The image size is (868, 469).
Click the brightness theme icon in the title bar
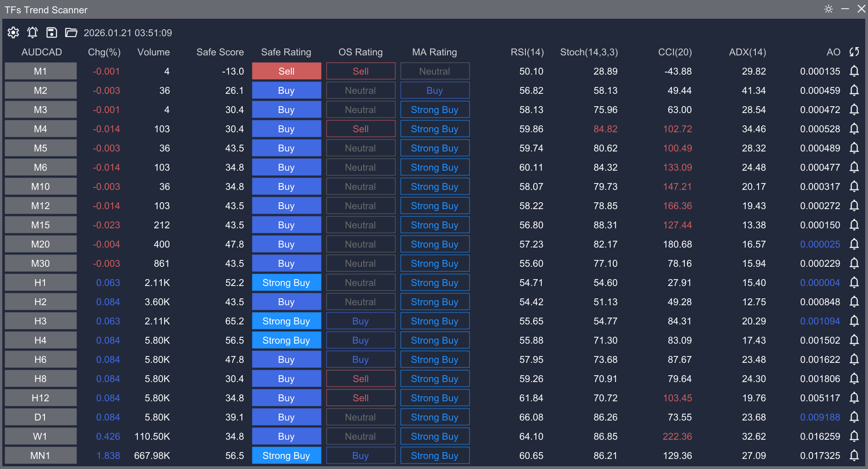click(828, 9)
